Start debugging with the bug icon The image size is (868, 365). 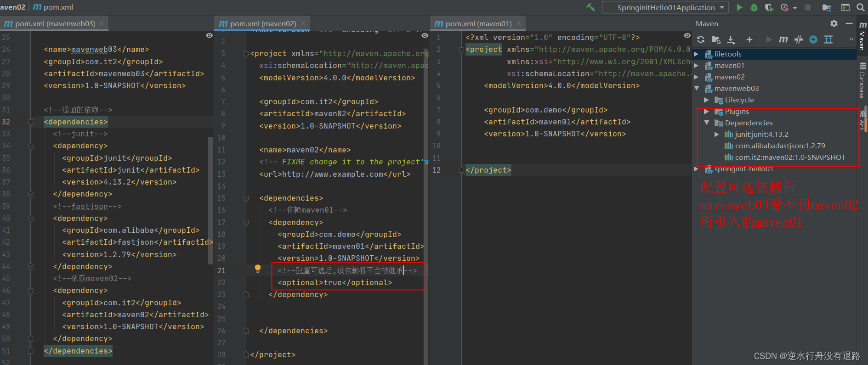coord(754,7)
